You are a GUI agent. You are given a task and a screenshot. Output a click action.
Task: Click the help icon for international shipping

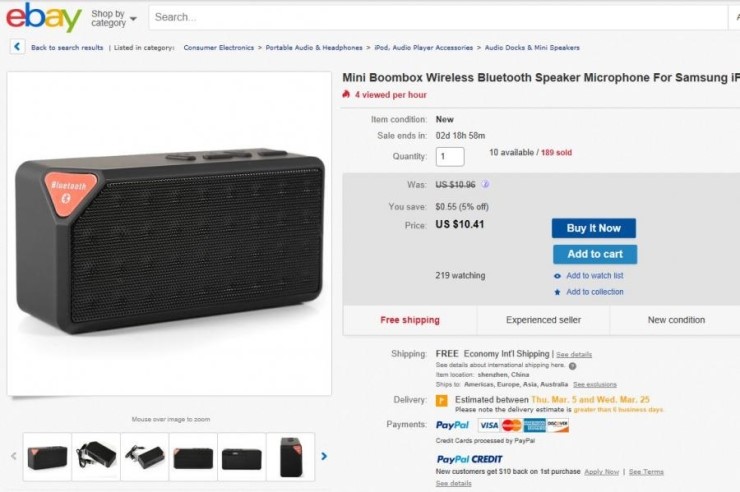point(572,366)
